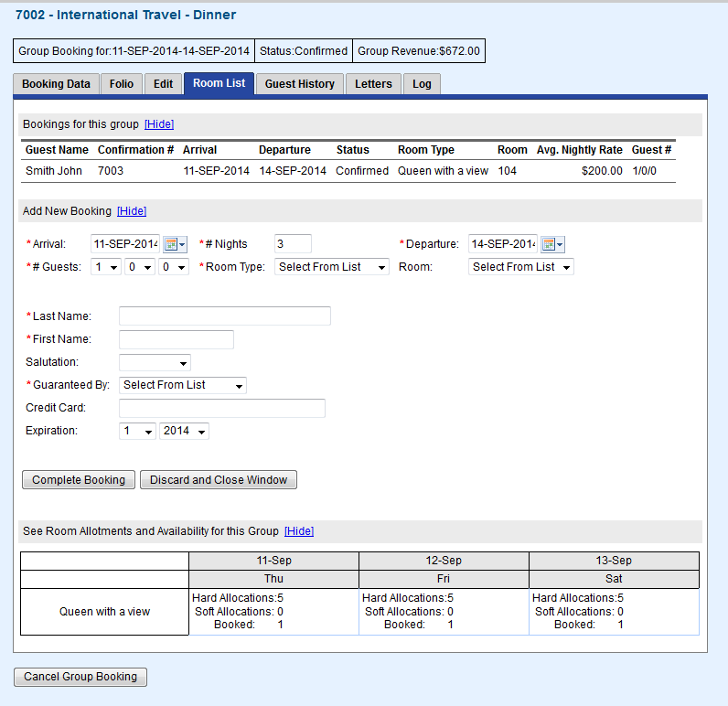Click the Confirmation # column header
This screenshot has height=706, width=728.
tap(135, 150)
